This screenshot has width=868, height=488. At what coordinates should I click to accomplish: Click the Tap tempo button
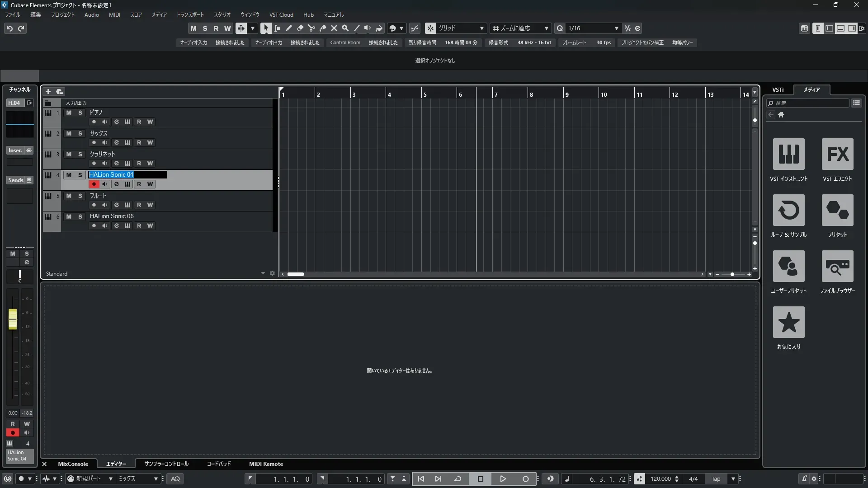point(716,479)
